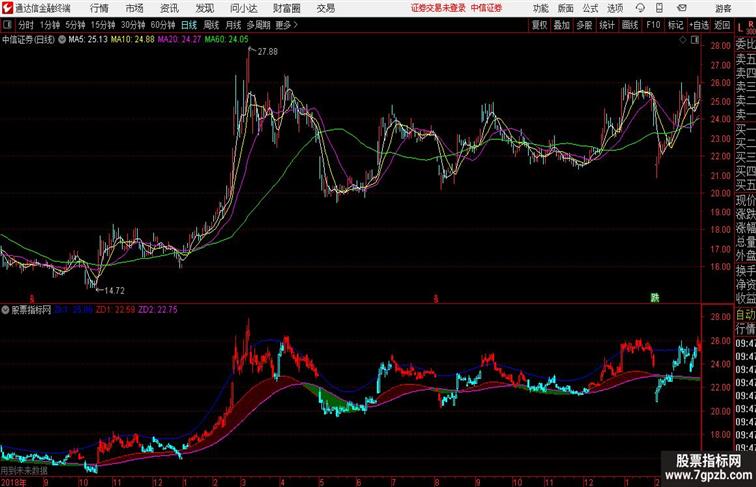The height and width of the screenshot is (487, 756).
Task: Click the 返回 back button
Action: coord(722,25)
